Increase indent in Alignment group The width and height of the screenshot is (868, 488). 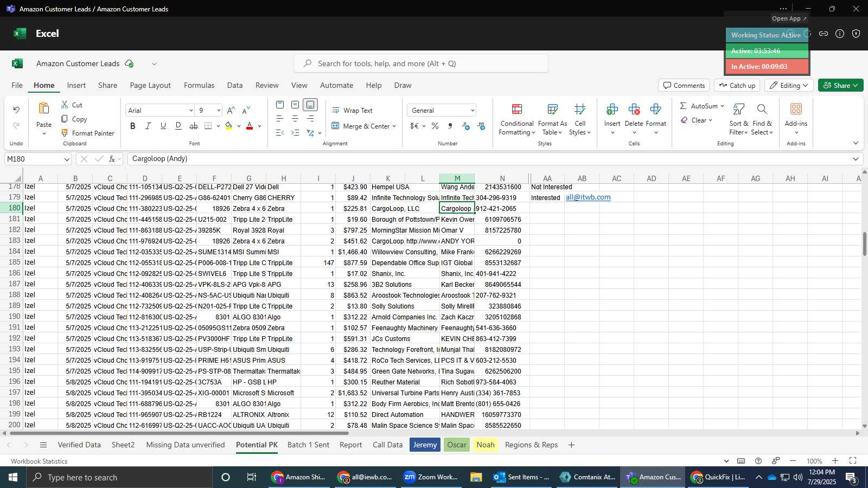pyautogui.click(x=295, y=132)
